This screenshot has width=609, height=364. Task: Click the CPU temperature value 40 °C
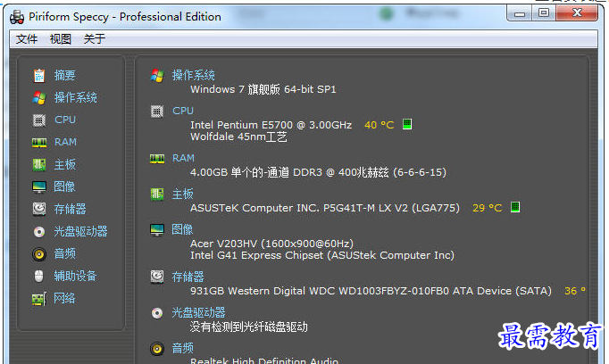tap(380, 125)
